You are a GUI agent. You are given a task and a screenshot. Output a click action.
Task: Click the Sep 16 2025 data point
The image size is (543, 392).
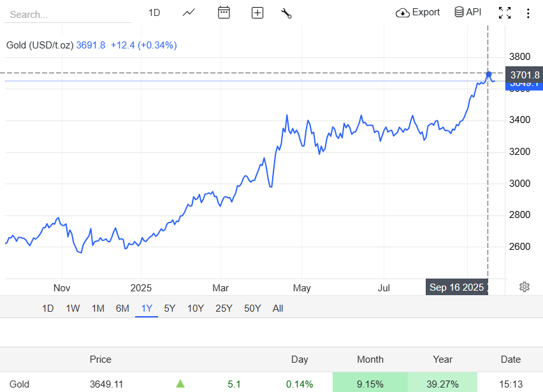(x=488, y=75)
